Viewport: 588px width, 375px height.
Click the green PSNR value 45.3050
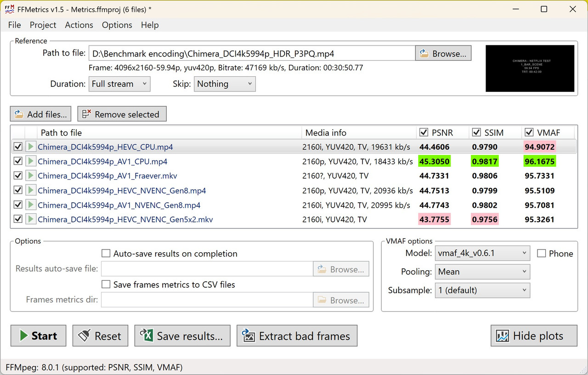435,161
